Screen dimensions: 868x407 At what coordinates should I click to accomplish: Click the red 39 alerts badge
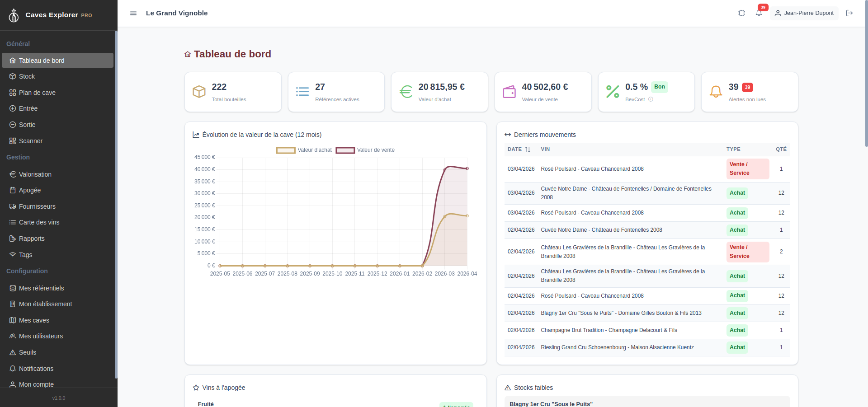748,87
